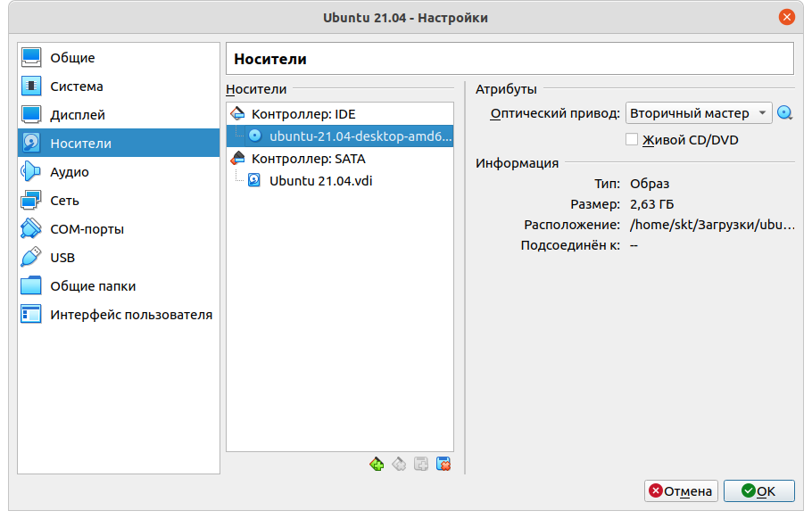The image size is (812, 519).
Task: Click the remove controller icon
Action: [x=399, y=464]
